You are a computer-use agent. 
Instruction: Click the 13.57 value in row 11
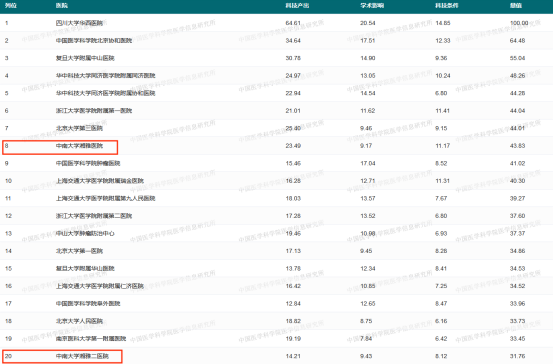pos(367,198)
